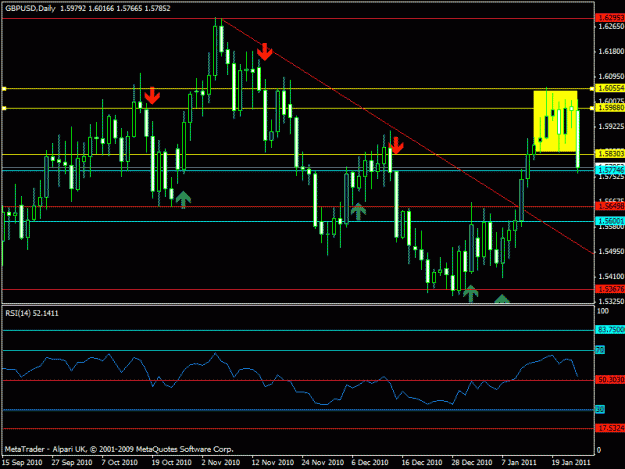This screenshot has width=625, height=469.
Task: Select the red down arrow at the mid-December high
Action: [396, 145]
